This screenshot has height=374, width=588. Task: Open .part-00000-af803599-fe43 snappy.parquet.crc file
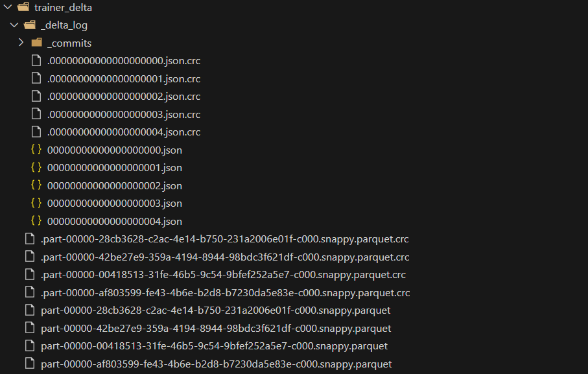[226, 293]
